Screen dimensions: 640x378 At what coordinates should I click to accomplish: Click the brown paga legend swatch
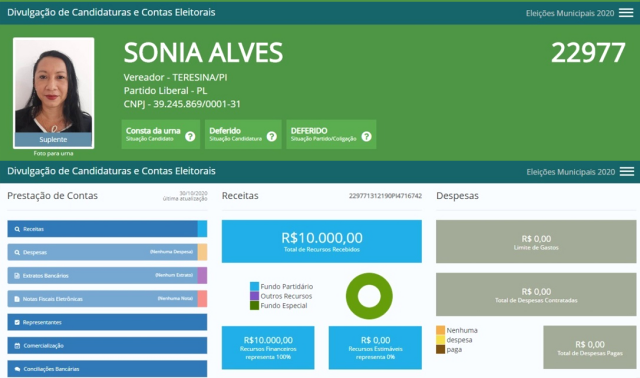[440, 349]
